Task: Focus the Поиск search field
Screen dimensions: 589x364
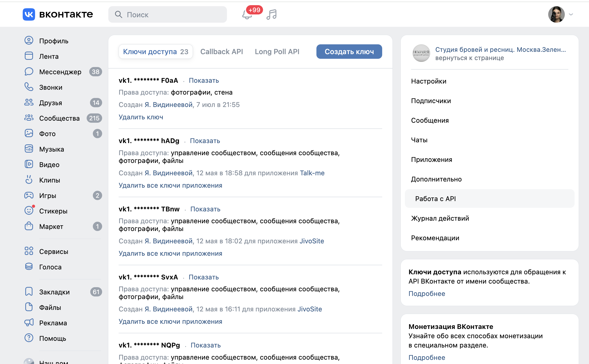Action: click(x=168, y=14)
